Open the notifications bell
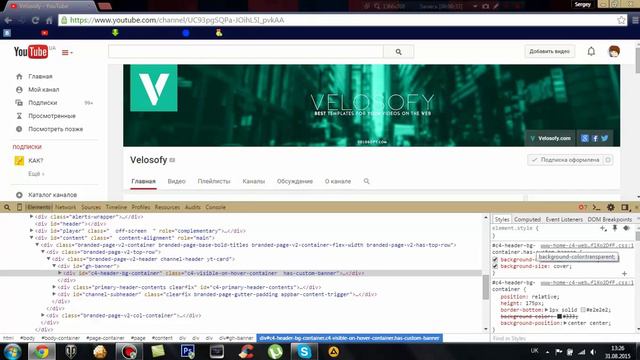Image resolution: width=640 pixels, height=360 pixels. (591, 51)
